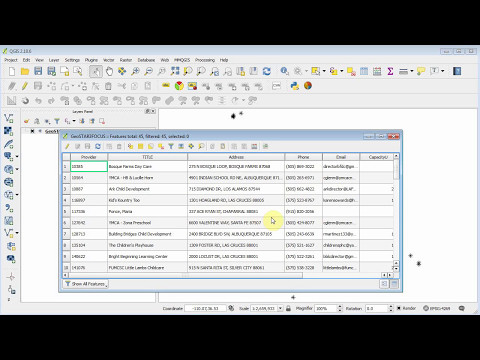Switch to form view icon at table bottom right
The width and height of the screenshot is (480, 360).
pyautogui.click(x=384, y=284)
